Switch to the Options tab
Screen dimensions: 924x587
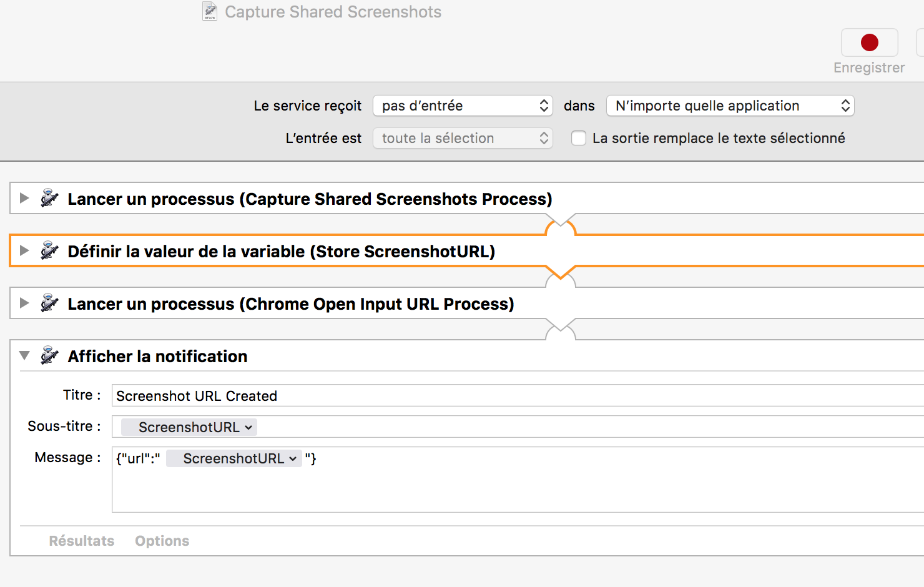[x=162, y=541]
